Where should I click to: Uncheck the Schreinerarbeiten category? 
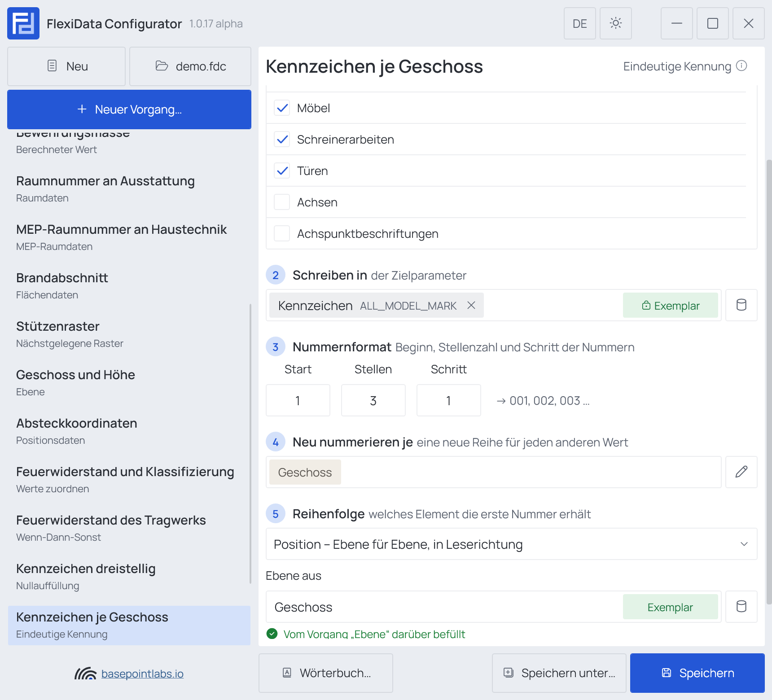click(282, 139)
